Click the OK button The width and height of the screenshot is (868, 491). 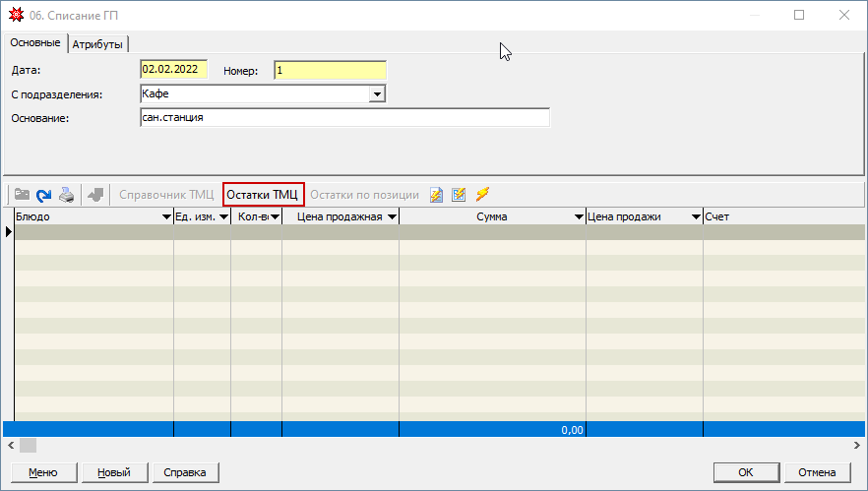point(746,472)
